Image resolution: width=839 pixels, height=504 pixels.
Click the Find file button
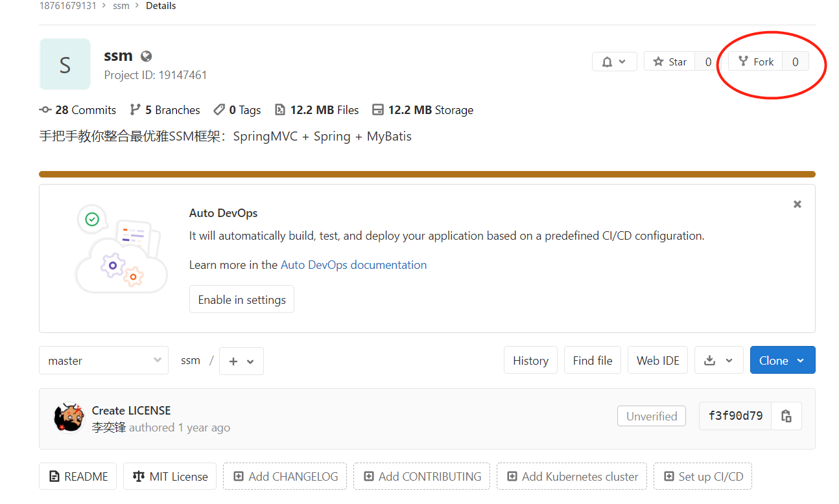pyautogui.click(x=593, y=360)
